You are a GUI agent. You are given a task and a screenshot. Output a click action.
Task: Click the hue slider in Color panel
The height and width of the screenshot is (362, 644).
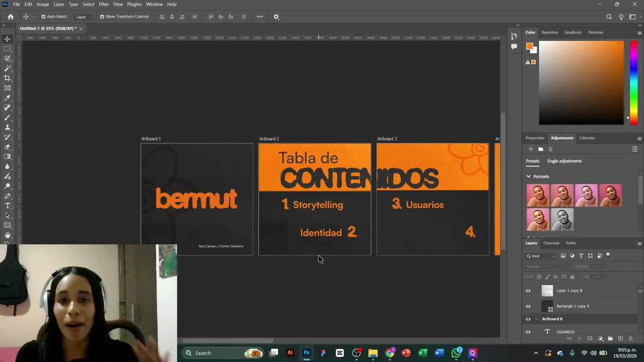634,82
